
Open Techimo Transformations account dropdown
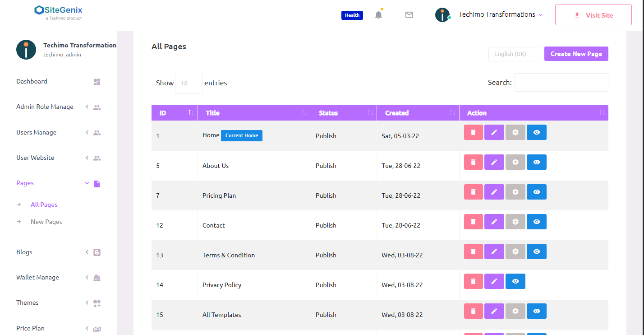point(500,14)
